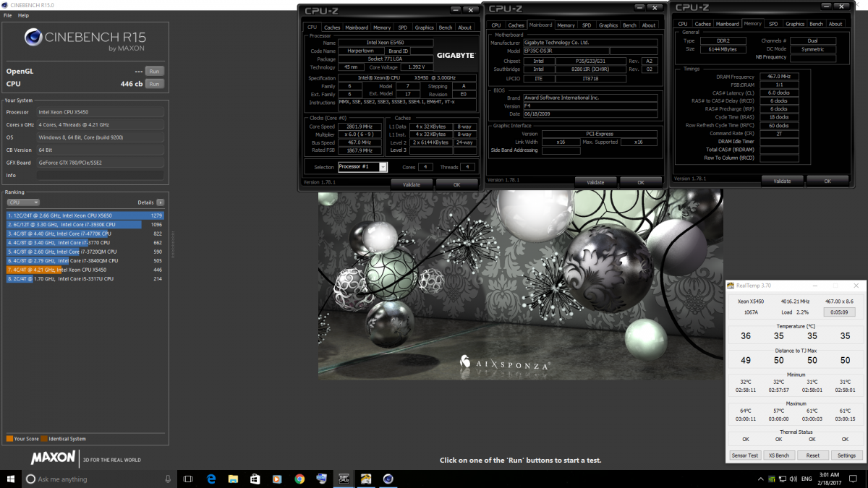Open RealTemp Settings

(846, 455)
